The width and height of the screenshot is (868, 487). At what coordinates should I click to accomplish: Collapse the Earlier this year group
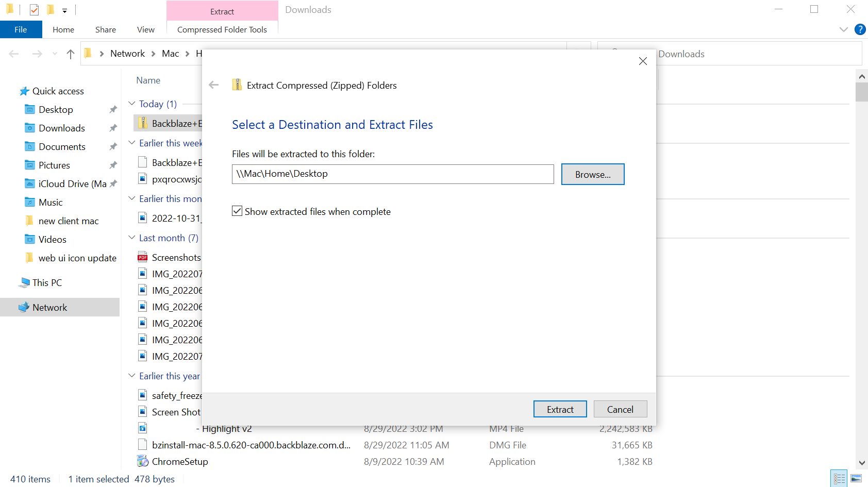click(x=132, y=376)
